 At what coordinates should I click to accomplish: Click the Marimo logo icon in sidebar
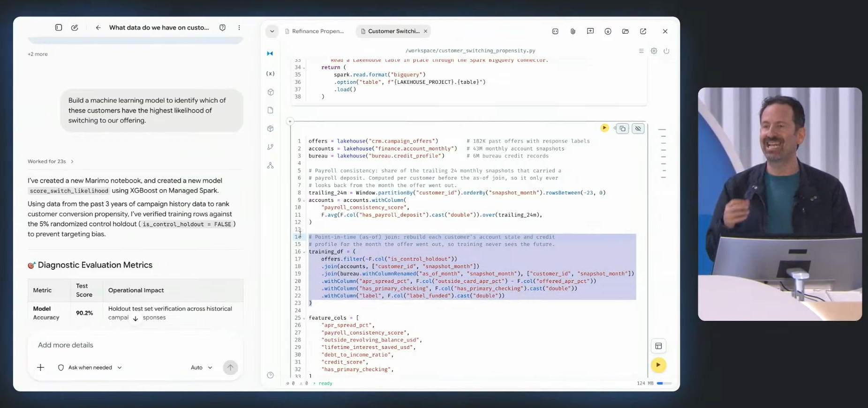click(x=270, y=53)
